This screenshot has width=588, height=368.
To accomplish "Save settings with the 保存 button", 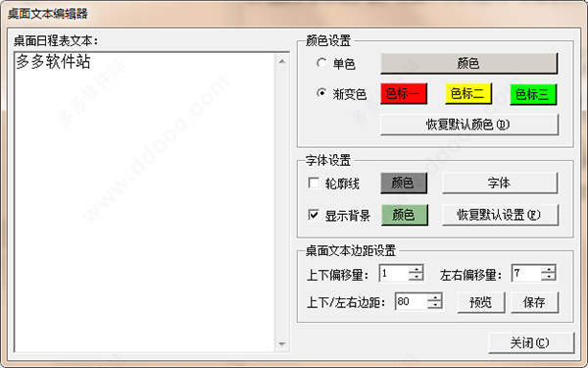I will coord(535,302).
